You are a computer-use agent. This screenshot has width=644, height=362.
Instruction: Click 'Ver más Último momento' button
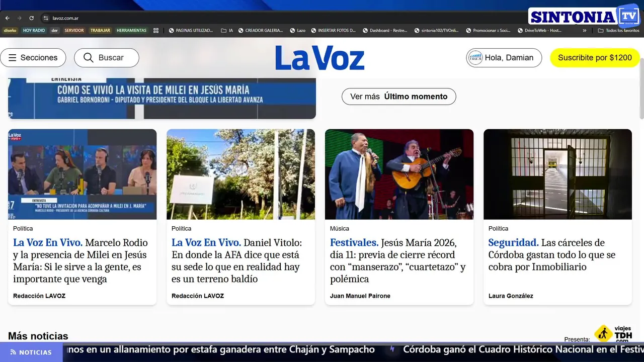(399, 97)
